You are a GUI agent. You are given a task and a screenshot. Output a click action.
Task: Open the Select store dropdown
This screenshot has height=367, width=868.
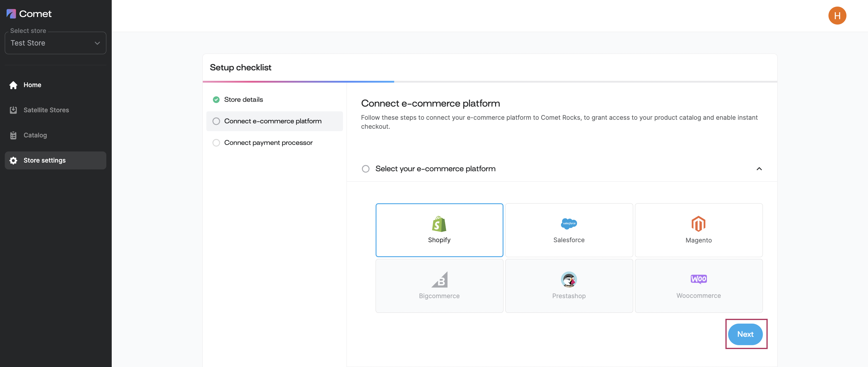click(x=56, y=43)
